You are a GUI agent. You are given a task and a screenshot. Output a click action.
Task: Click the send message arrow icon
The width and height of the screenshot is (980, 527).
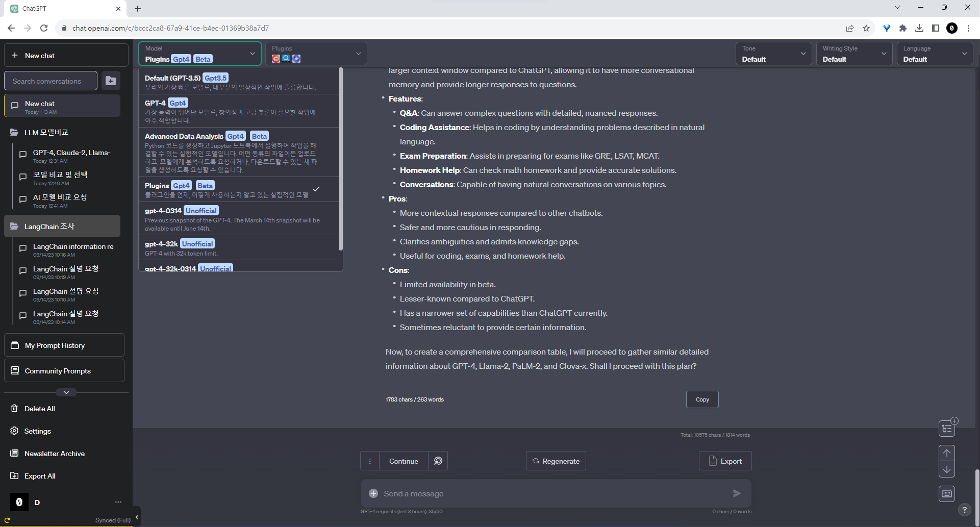737,493
